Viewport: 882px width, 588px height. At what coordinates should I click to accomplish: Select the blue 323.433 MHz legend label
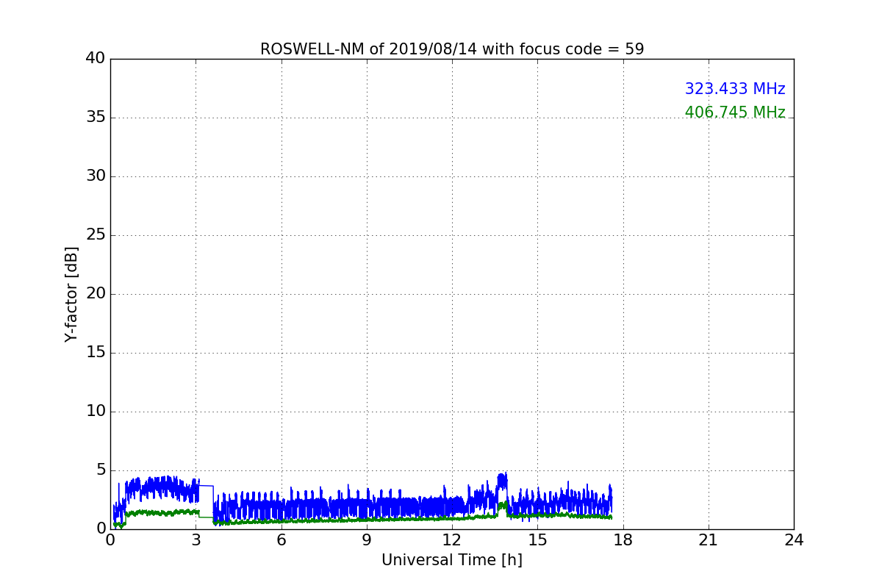point(735,89)
